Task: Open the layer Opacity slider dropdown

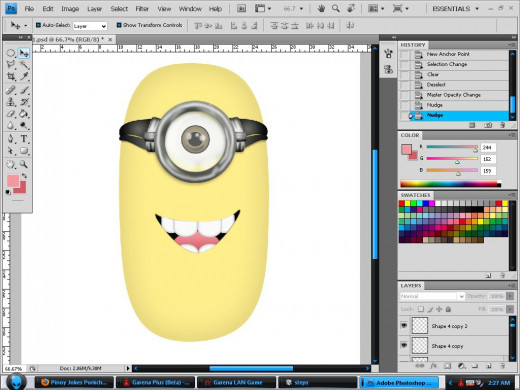Action: click(x=510, y=296)
